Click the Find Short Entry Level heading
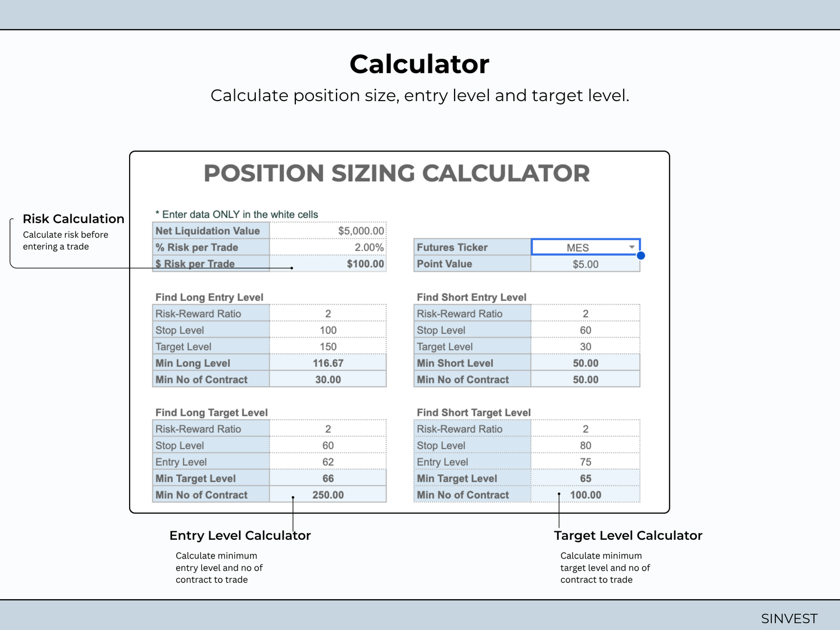 [x=471, y=297]
